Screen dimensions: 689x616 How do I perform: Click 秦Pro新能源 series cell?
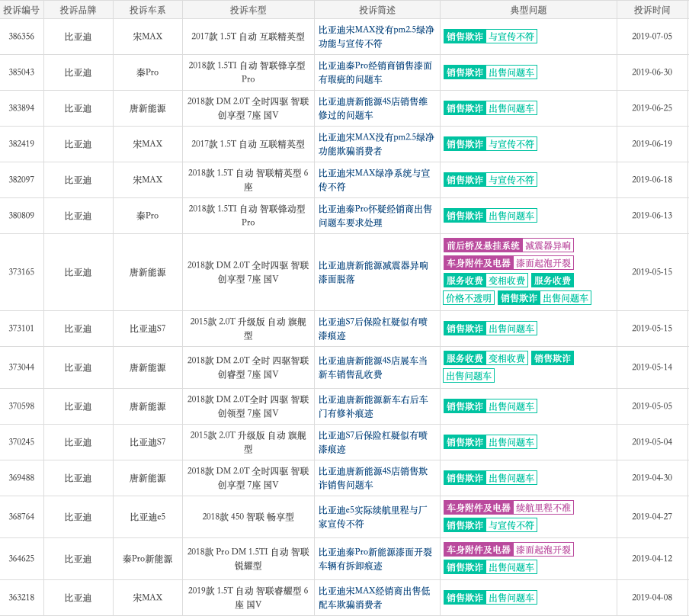[x=148, y=559]
